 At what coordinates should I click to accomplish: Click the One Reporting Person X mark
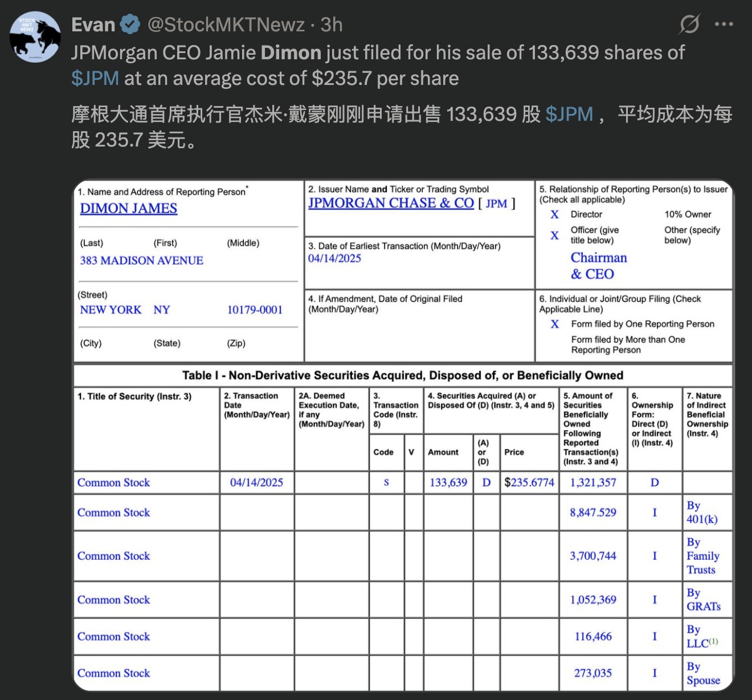click(x=555, y=324)
